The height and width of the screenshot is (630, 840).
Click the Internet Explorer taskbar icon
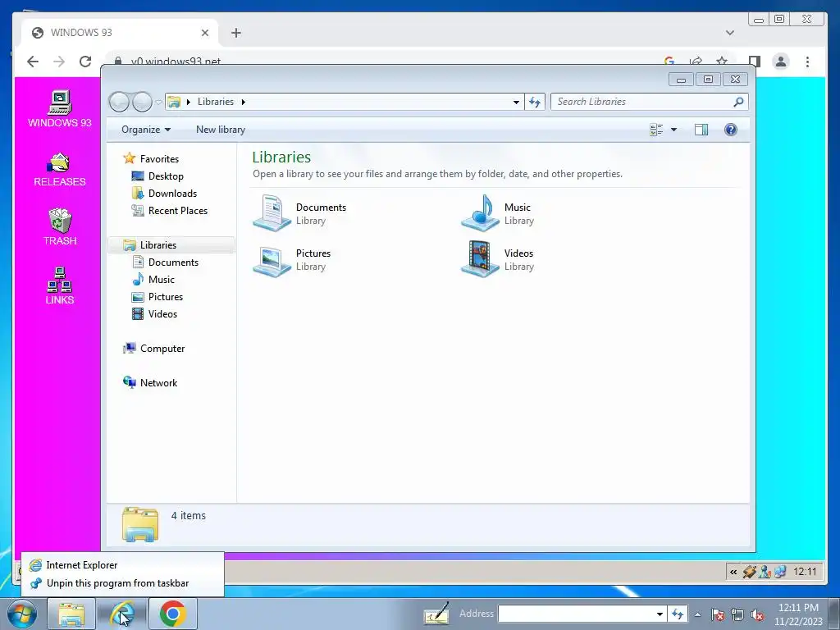click(x=122, y=614)
